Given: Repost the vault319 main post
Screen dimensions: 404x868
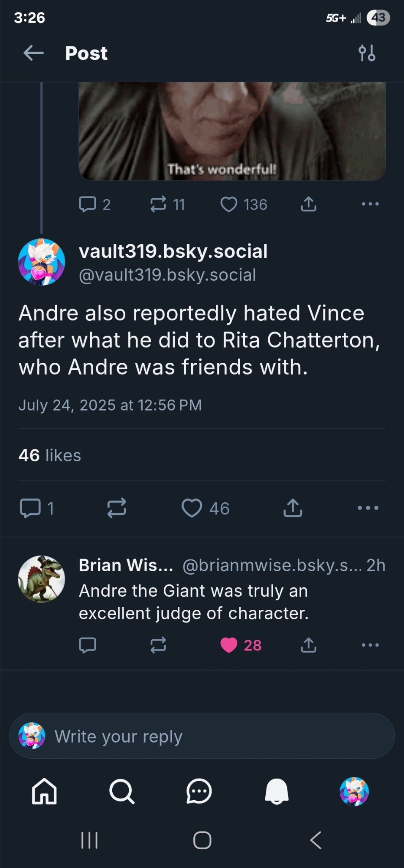Looking at the screenshot, I should [x=117, y=508].
